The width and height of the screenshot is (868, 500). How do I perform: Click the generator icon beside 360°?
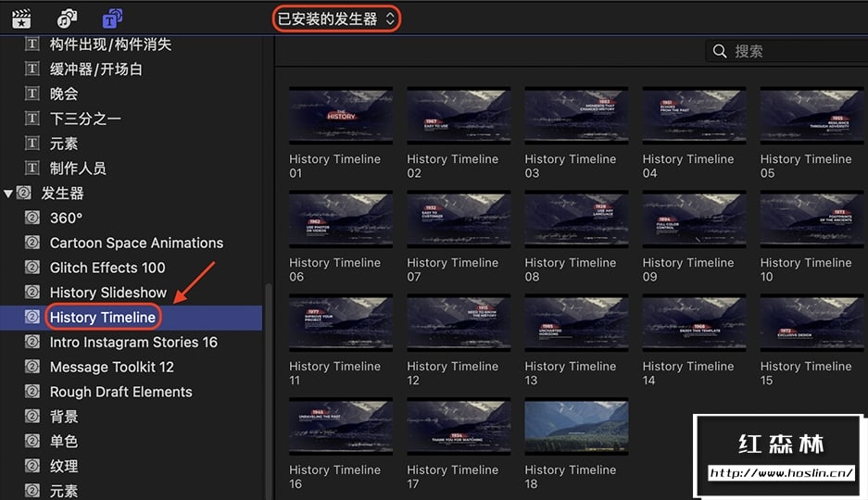pos(32,218)
